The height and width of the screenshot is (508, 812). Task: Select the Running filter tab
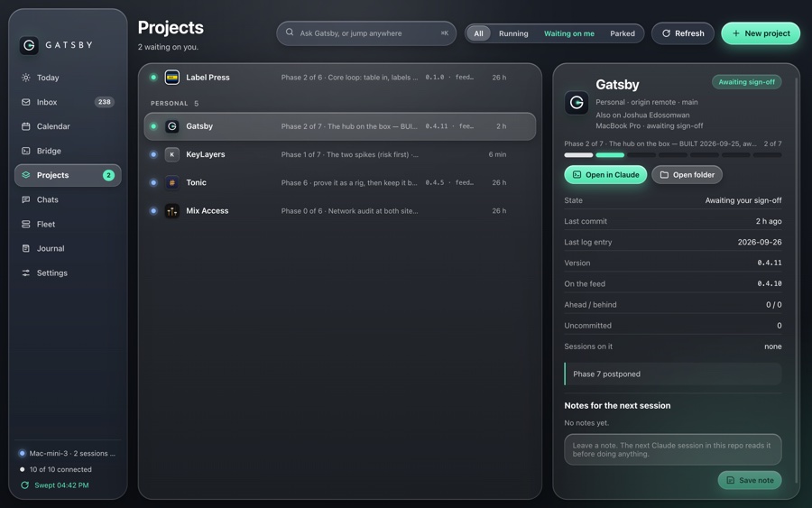[x=513, y=33]
